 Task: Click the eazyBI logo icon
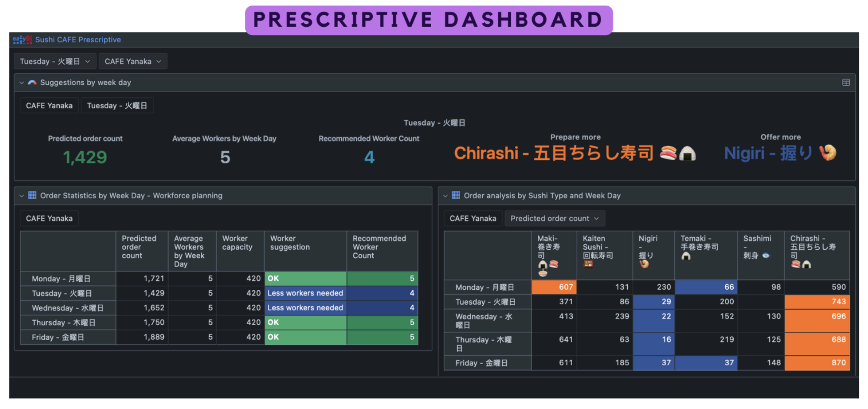click(22, 40)
